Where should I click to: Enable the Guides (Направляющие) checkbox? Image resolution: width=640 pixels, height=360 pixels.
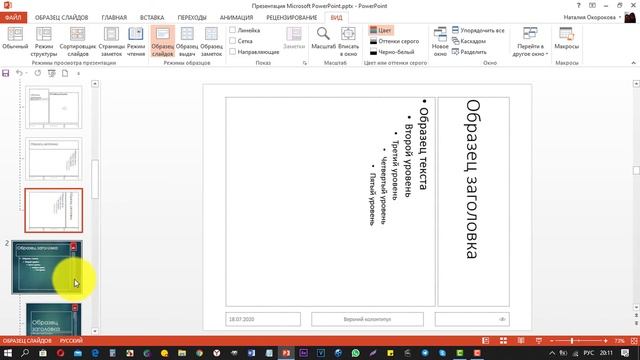click(x=233, y=52)
